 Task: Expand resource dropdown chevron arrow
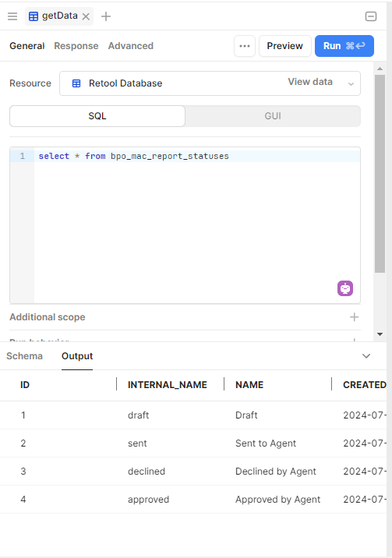point(351,84)
